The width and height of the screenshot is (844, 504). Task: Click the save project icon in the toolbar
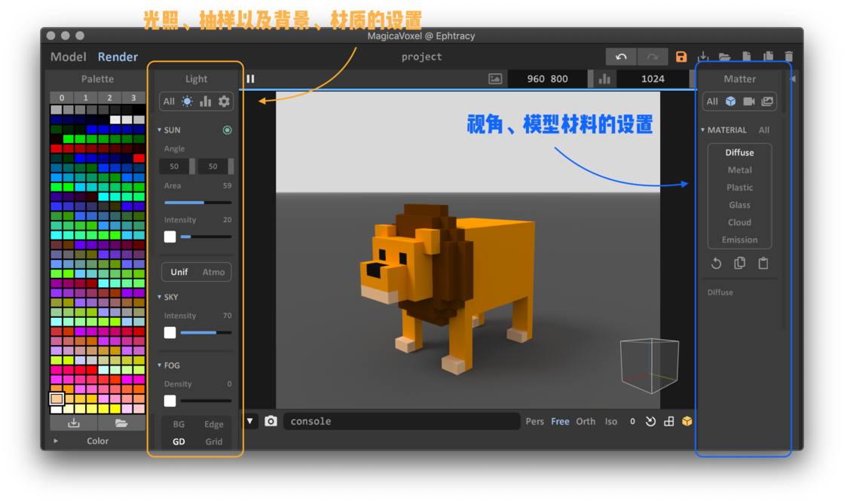pos(680,56)
